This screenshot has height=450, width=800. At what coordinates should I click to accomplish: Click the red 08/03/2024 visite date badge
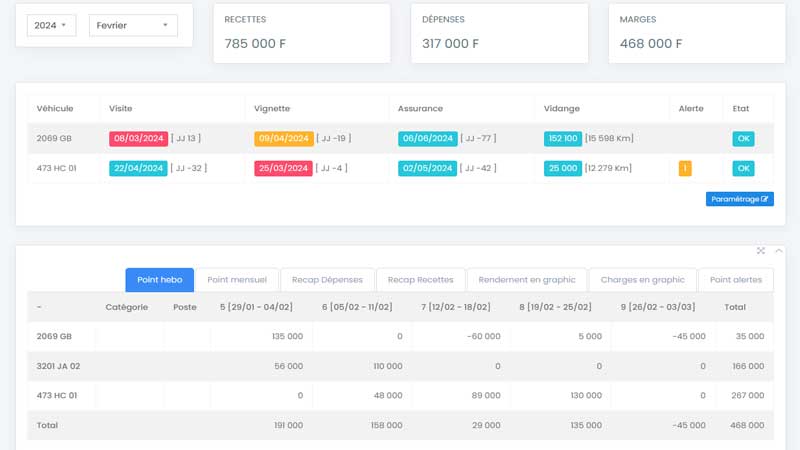(x=138, y=139)
